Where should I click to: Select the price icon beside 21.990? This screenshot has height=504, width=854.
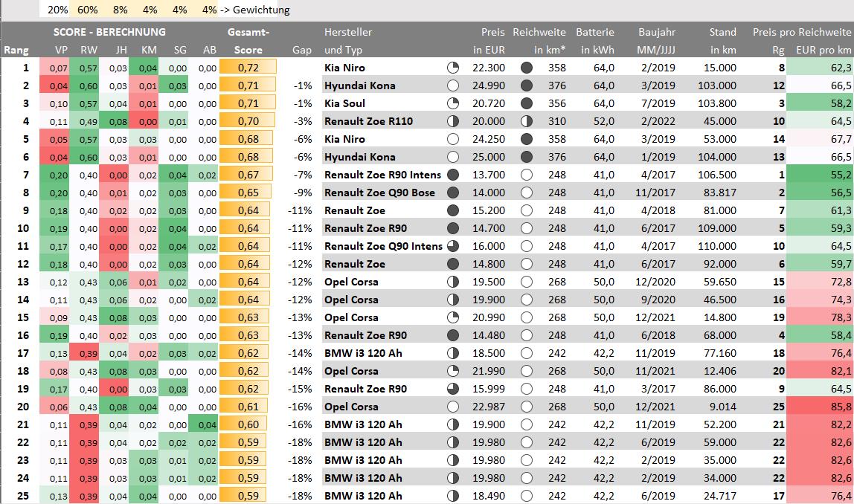(452, 371)
